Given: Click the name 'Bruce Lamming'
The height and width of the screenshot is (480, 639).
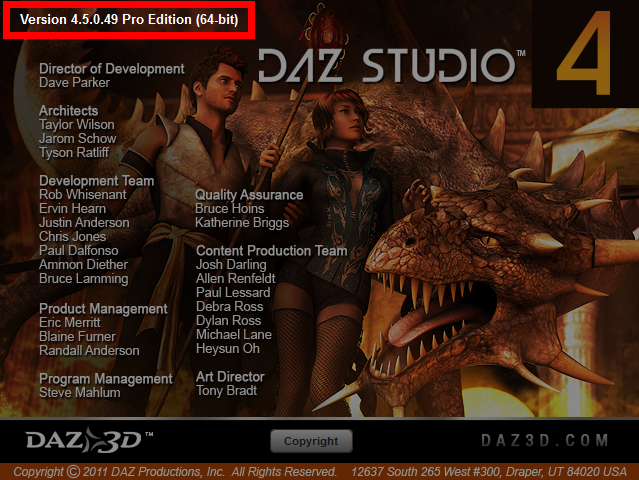Looking at the screenshot, I should (84, 279).
